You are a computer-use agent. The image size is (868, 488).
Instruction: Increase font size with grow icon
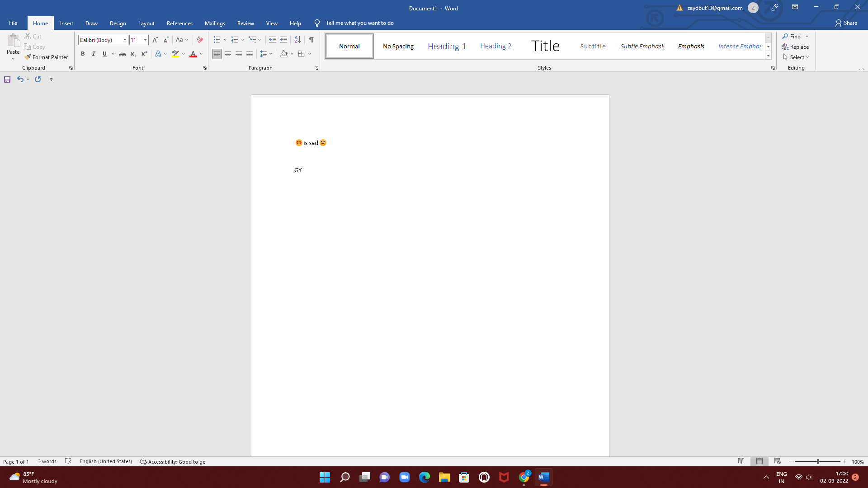coord(155,40)
